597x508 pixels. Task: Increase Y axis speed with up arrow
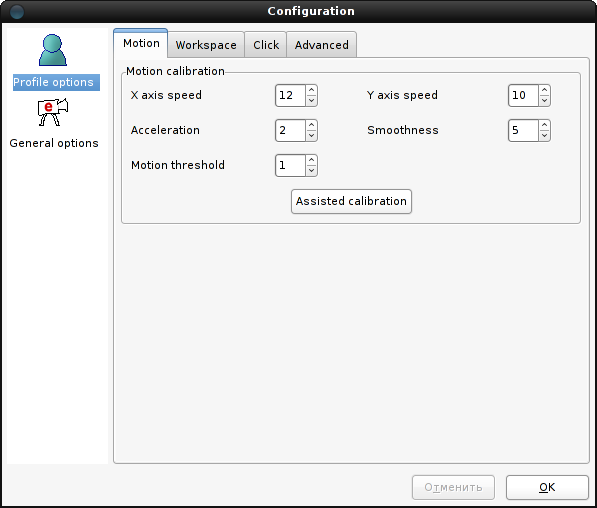544,90
